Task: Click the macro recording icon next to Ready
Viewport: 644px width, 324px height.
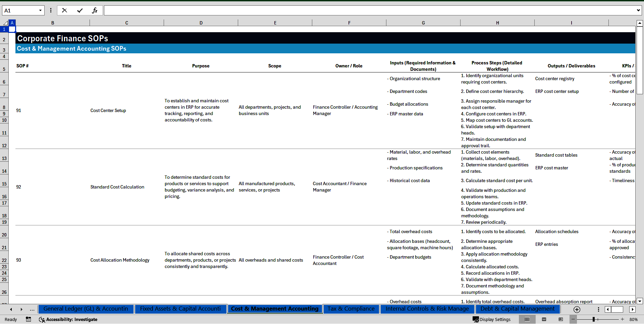Action: coord(29,319)
